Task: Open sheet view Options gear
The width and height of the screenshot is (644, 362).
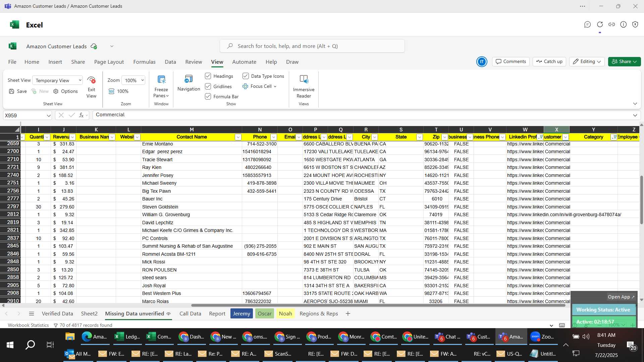Action: click(56, 91)
